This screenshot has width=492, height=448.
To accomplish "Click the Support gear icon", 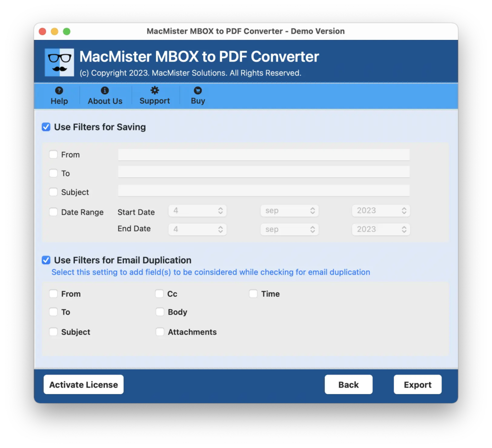I will pos(155,91).
